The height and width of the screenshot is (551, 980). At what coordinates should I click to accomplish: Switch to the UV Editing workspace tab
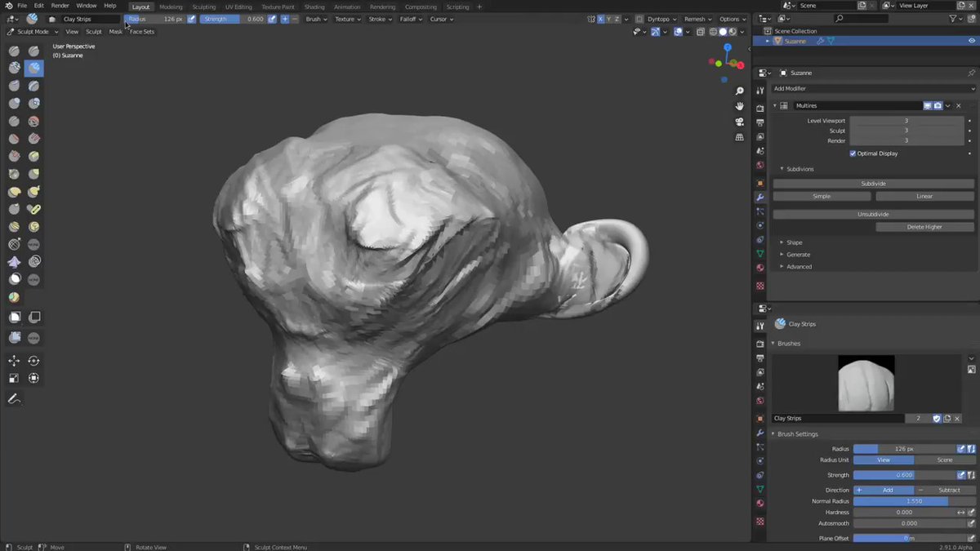point(238,7)
